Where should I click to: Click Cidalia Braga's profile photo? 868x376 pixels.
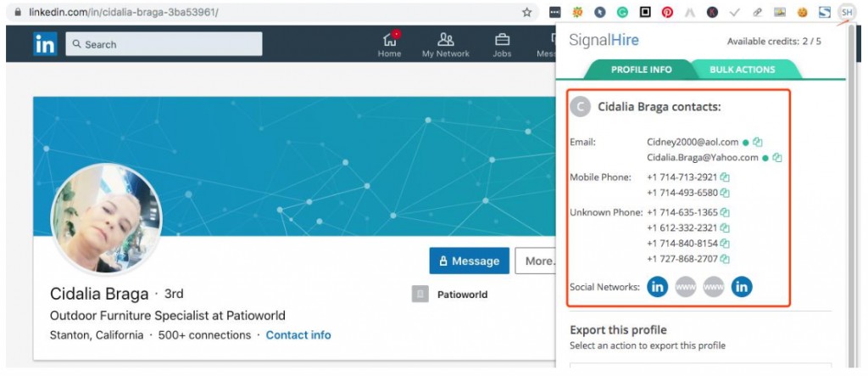click(106, 219)
